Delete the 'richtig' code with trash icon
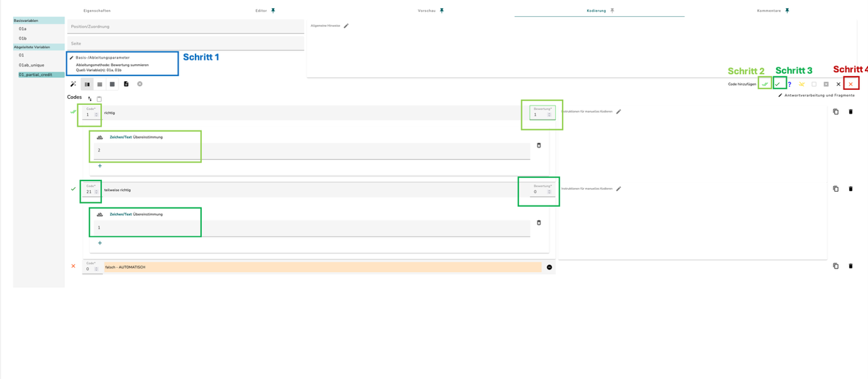Viewport: 868px width, 379px height. click(x=850, y=112)
